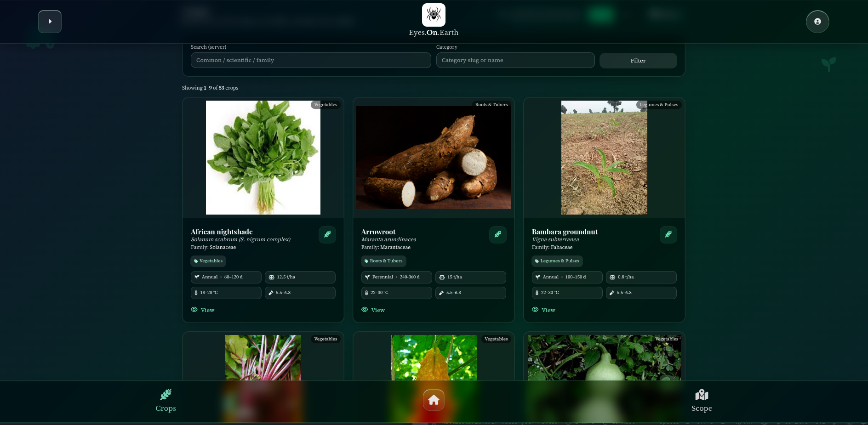This screenshot has width=868, height=425.
Task: Select Vegetables tag on African nightshade
Action: click(x=208, y=261)
